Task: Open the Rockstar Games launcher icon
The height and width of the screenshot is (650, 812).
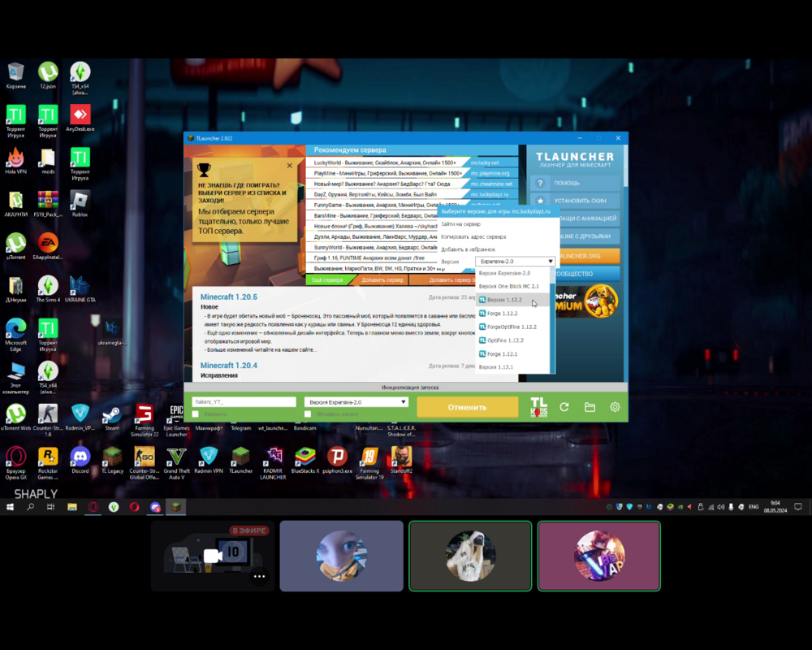Action: (x=48, y=463)
